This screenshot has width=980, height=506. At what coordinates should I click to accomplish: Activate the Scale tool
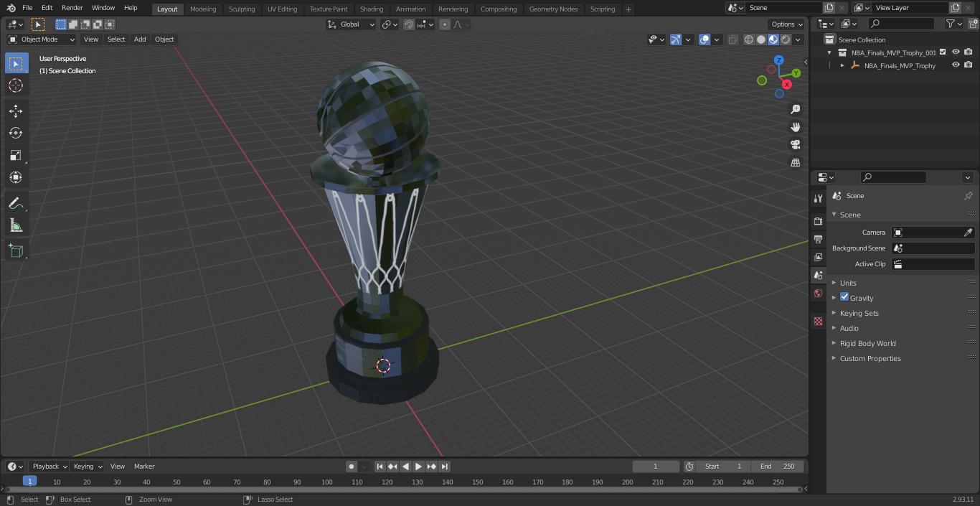tap(16, 155)
